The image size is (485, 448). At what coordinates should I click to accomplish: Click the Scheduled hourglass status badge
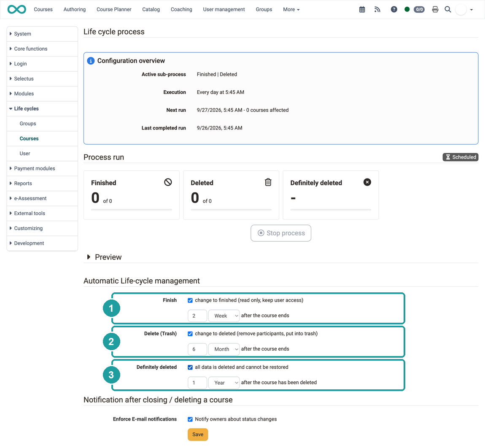(x=461, y=157)
